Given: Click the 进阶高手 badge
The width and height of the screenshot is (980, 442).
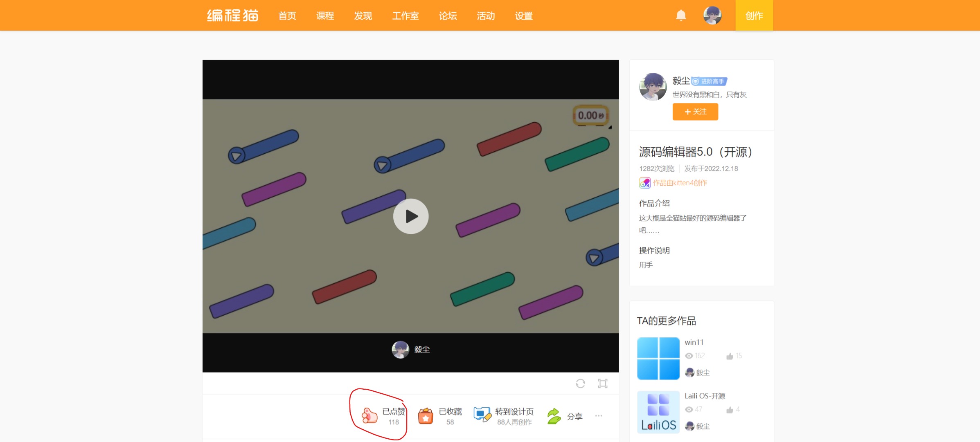Looking at the screenshot, I should pyautogui.click(x=709, y=81).
